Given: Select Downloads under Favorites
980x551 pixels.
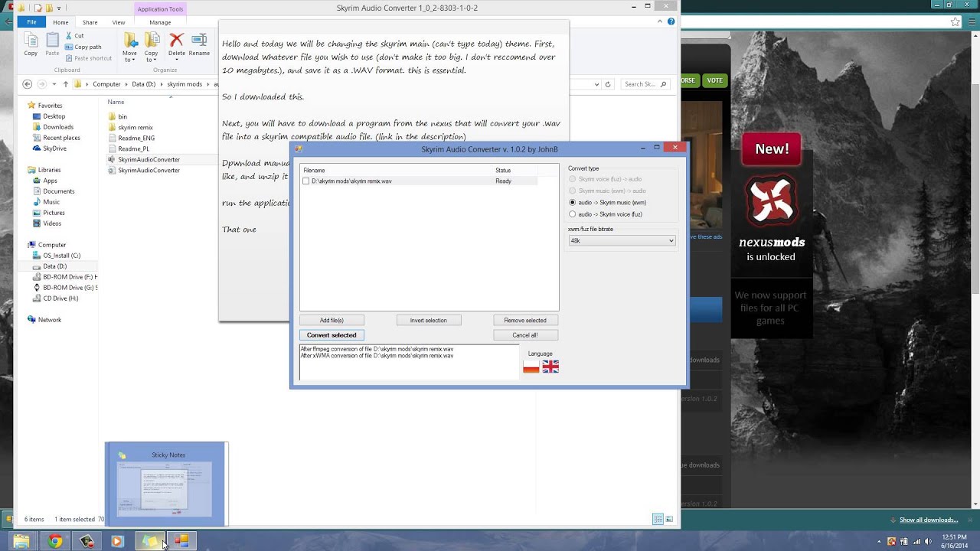Looking at the screenshot, I should 58,127.
